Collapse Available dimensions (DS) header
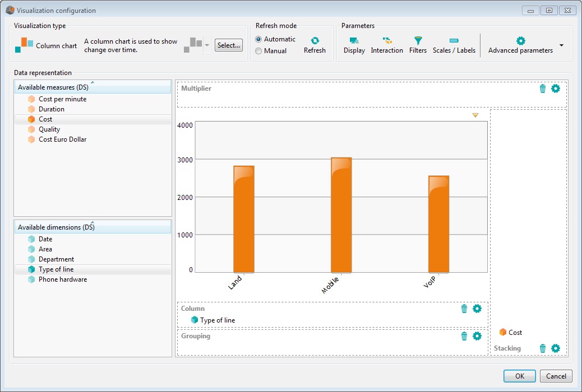The width and height of the screenshot is (582, 392). tap(93, 227)
